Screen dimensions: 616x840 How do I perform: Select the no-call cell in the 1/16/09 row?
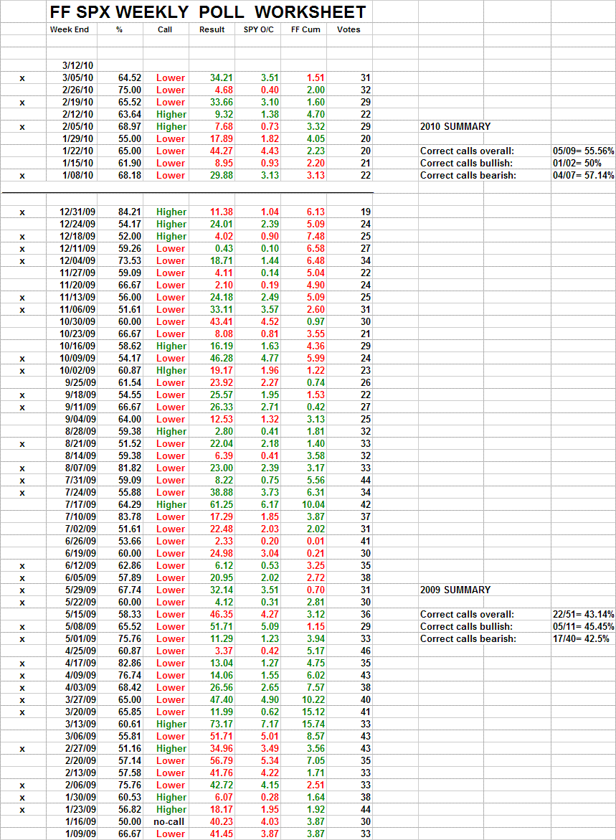169,822
